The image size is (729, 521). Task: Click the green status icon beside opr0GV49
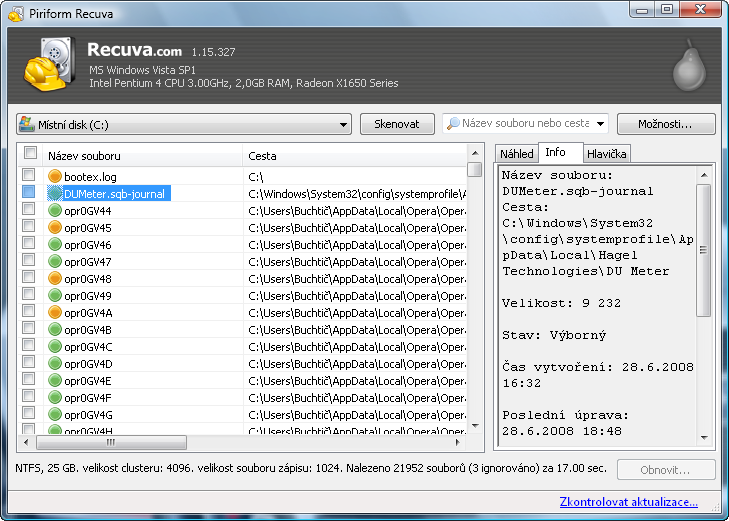tap(55, 295)
